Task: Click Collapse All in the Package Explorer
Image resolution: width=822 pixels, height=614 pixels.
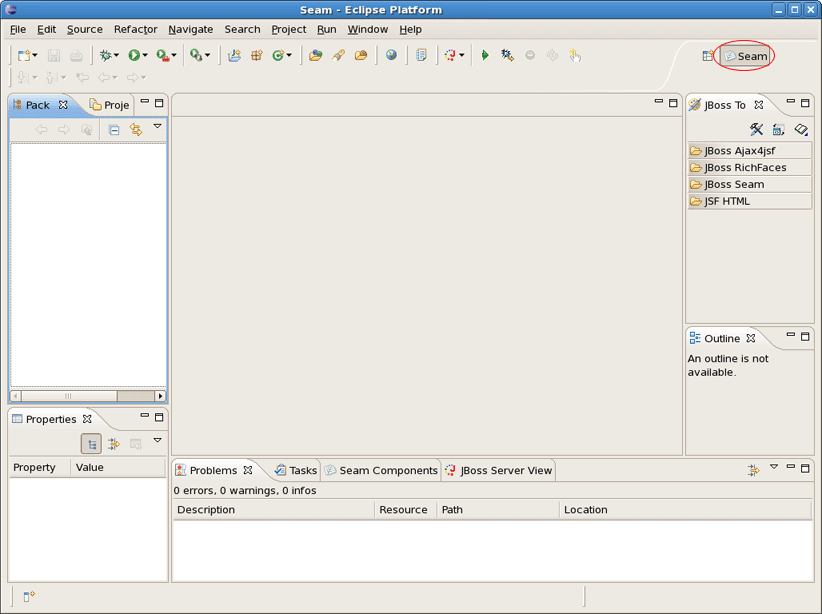Action: 114,130
